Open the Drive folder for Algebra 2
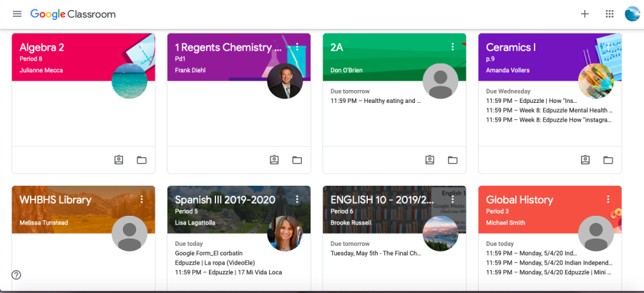The height and width of the screenshot is (293, 644). [142, 160]
